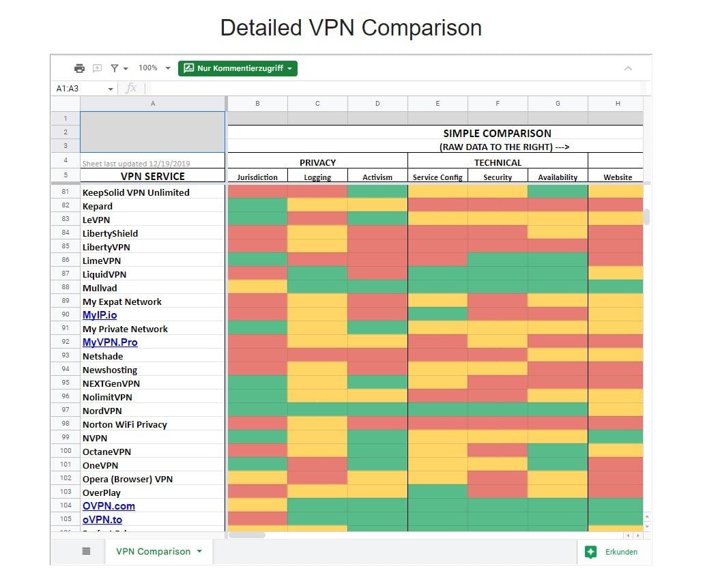
Task: Click the Availability heading cell
Action: [x=558, y=177]
